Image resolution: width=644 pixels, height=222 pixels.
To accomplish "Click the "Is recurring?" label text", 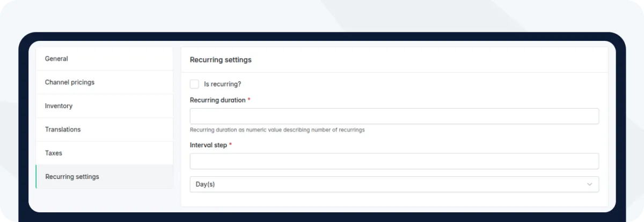I will 222,84.
